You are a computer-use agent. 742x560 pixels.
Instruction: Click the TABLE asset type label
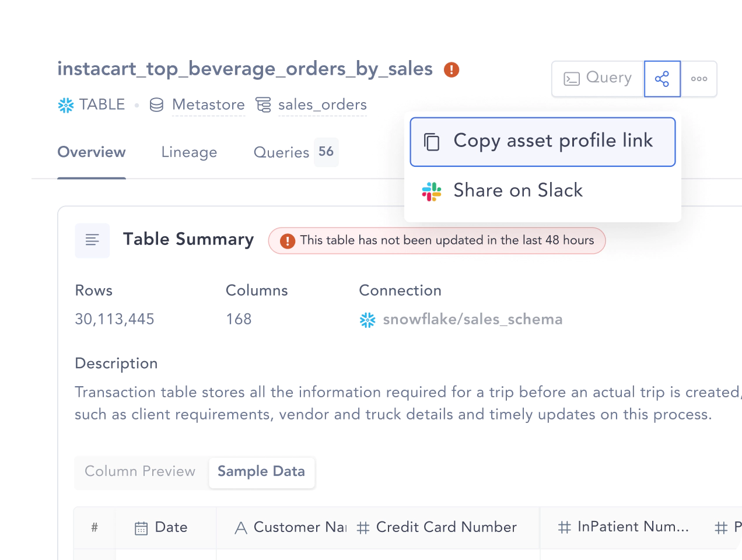[x=102, y=105]
